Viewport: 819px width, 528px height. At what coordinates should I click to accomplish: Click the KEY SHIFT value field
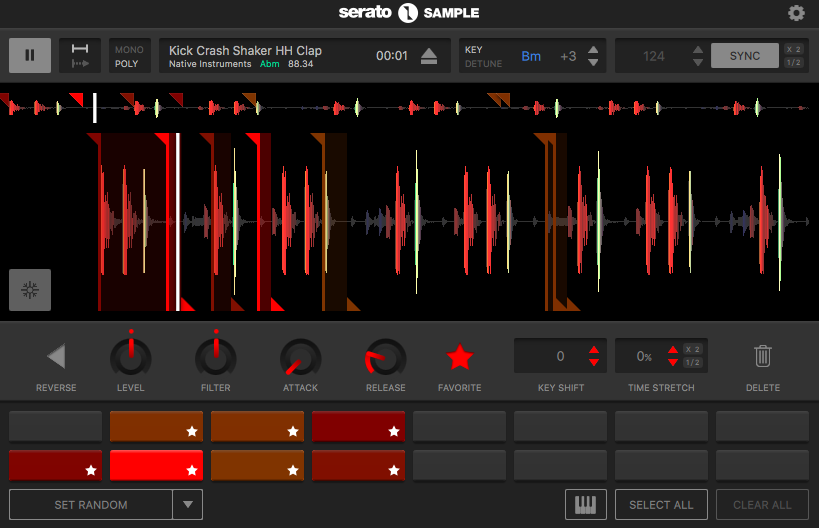pos(560,356)
